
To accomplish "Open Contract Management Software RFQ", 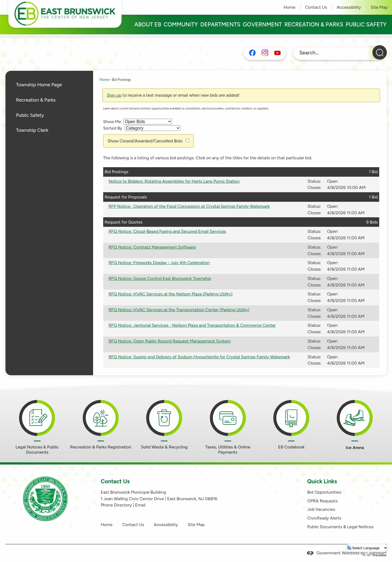I will (x=152, y=247).
